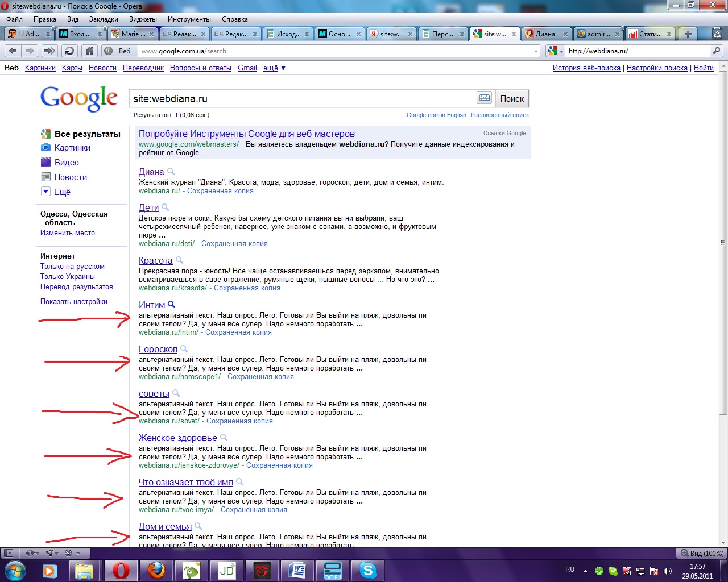Click Показать настройки link

pyautogui.click(x=74, y=302)
